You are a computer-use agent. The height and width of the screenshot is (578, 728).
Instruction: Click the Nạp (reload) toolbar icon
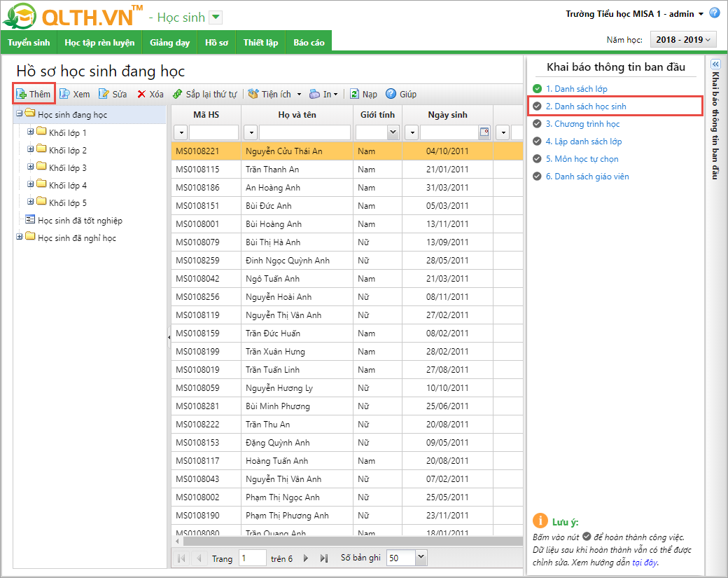pos(354,94)
